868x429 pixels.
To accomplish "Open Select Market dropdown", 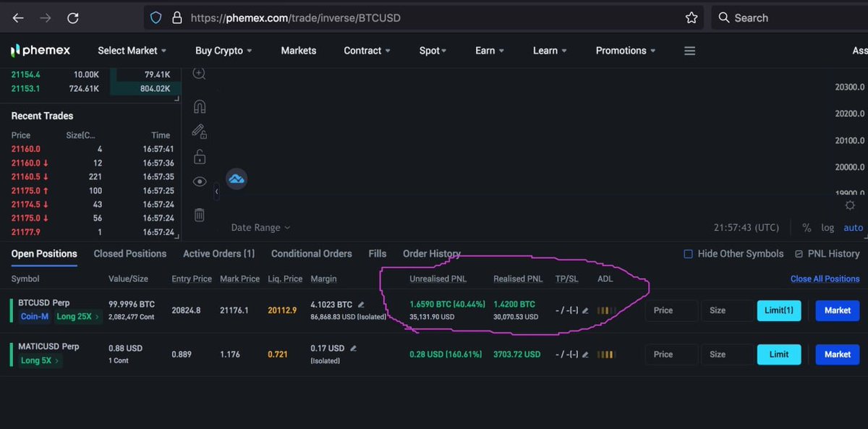I will click(x=132, y=51).
